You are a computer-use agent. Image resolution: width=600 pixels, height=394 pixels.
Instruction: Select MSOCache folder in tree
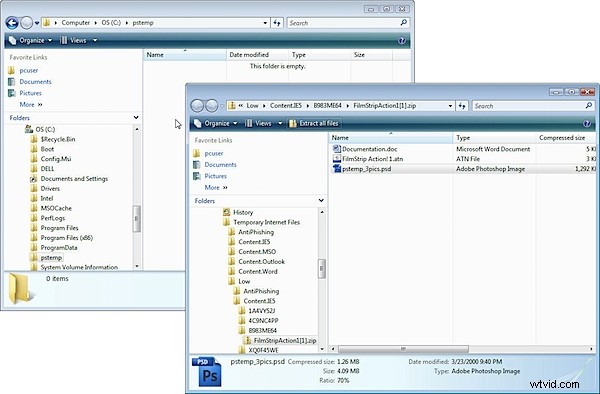pyautogui.click(x=56, y=208)
